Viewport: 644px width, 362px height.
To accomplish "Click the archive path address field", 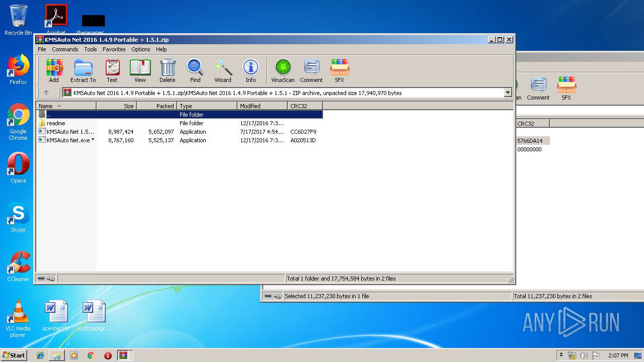I will click(287, 93).
